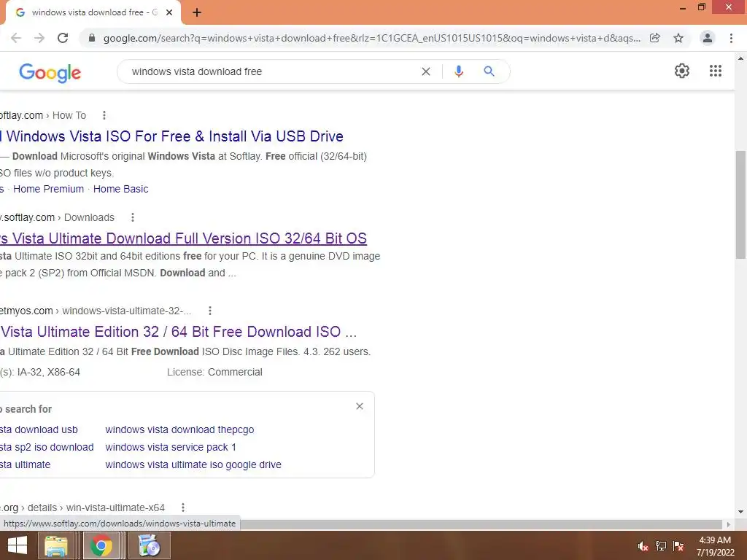Search the related suggestion ending in ultimate
Image resolution: width=747 pixels, height=560 pixels.
[26, 464]
